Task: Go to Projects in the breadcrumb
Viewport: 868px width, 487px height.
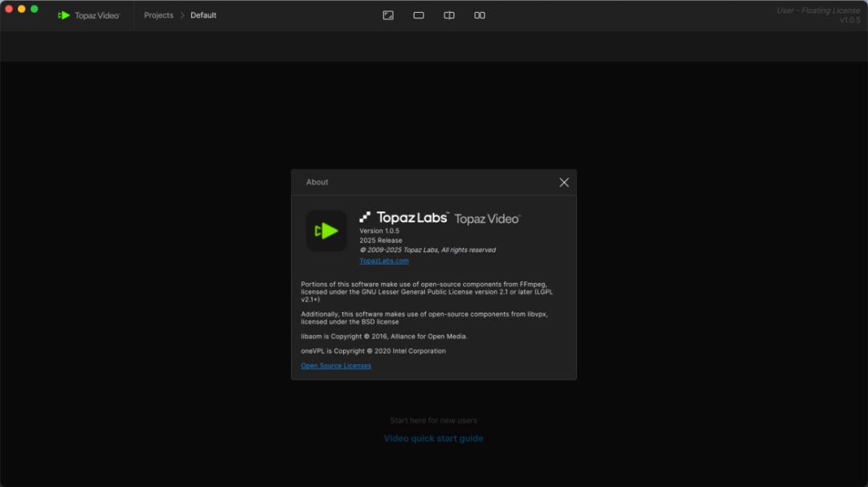Action: pos(158,15)
